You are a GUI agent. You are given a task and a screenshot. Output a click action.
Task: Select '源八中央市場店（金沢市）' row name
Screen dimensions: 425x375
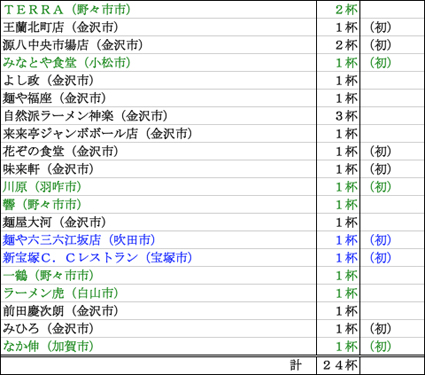click(73, 45)
